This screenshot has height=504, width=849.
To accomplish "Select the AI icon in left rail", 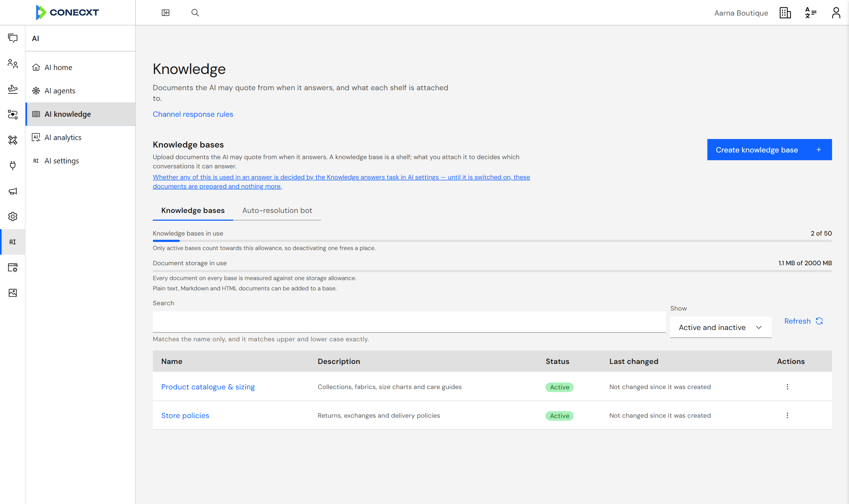I will tap(13, 242).
